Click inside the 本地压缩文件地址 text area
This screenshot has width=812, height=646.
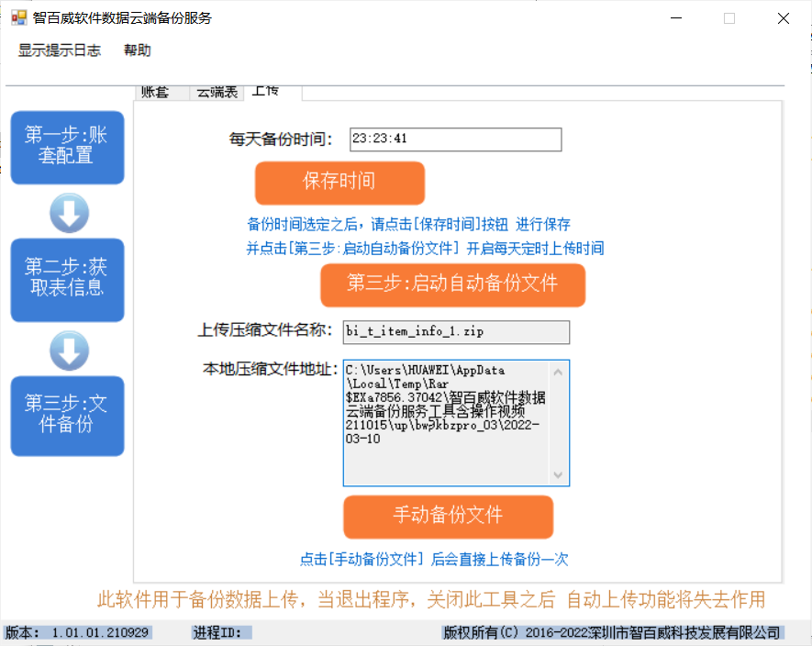pos(446,422)
